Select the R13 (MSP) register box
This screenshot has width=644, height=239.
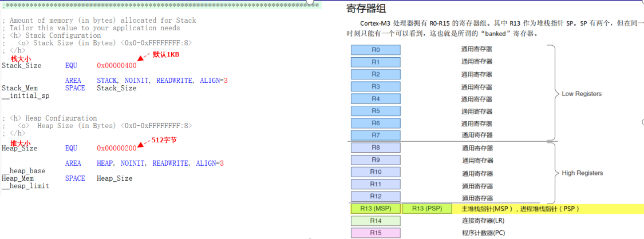pyautogui.click(x=376, y=208)
